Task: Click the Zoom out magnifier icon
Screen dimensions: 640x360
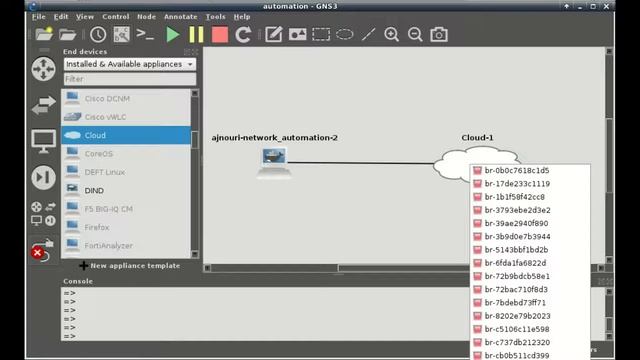Action: pos(415,35)
